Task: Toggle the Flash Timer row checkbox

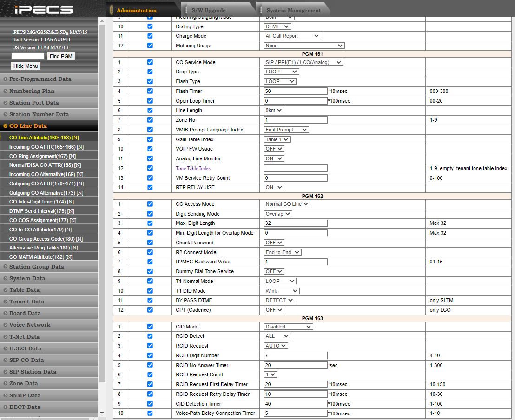Action: (150, 91)
